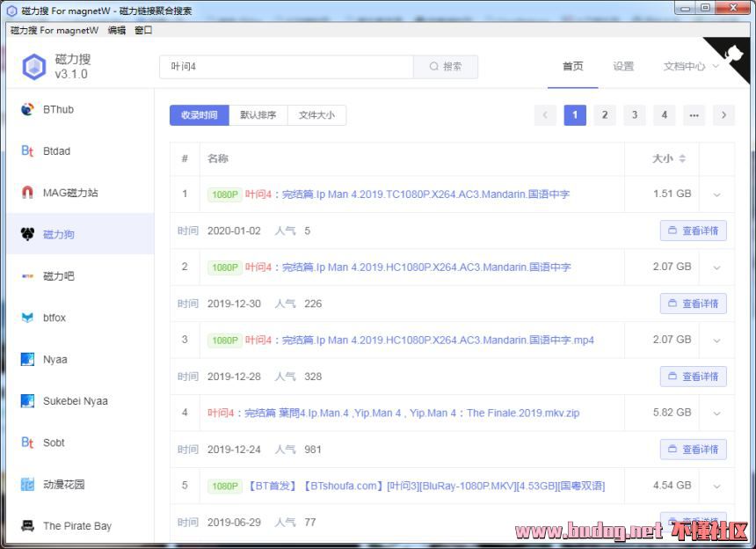Screen dimensions: 756x549
Task: Jump ahead with the ellipsis pager button
Action: pos(694,115)
